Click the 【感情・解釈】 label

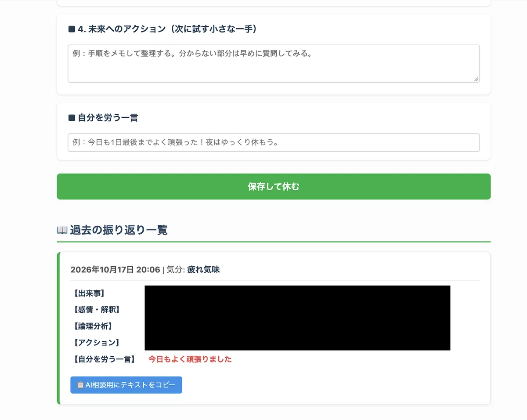[x=97, y=310]
